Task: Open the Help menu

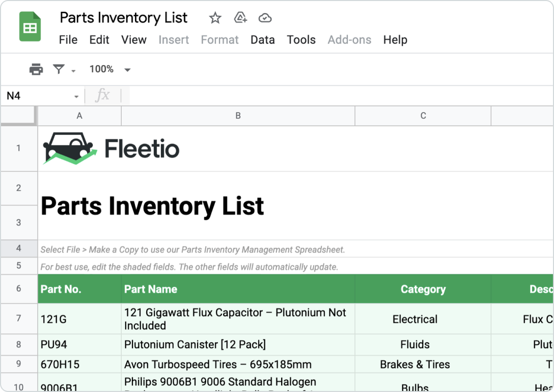Action: [395, 40]
